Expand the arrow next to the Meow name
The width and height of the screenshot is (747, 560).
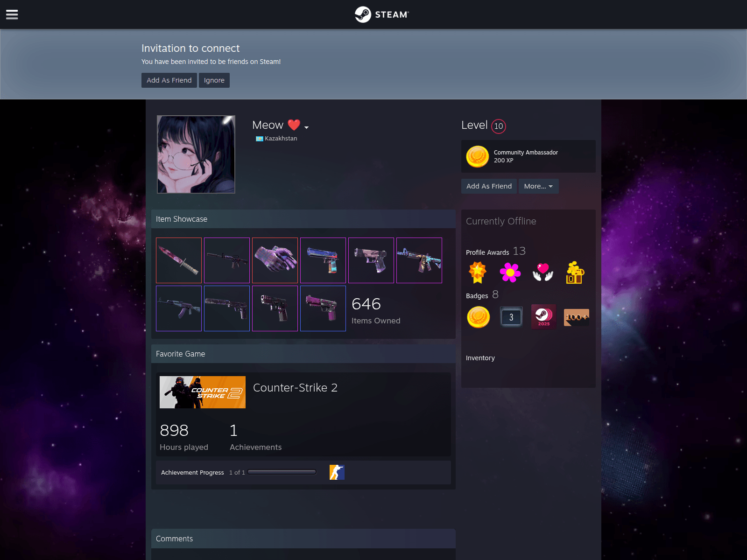(x=306, y=127)
